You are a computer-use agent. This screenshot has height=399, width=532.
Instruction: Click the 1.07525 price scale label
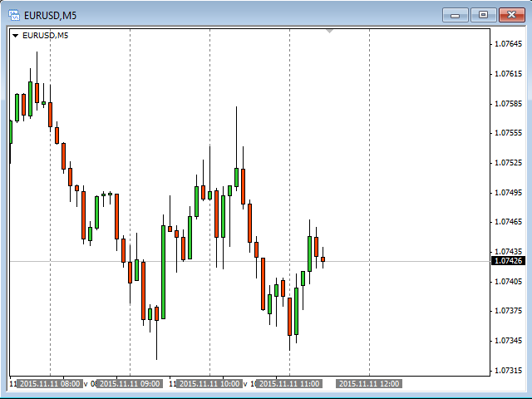coord(507,163)
